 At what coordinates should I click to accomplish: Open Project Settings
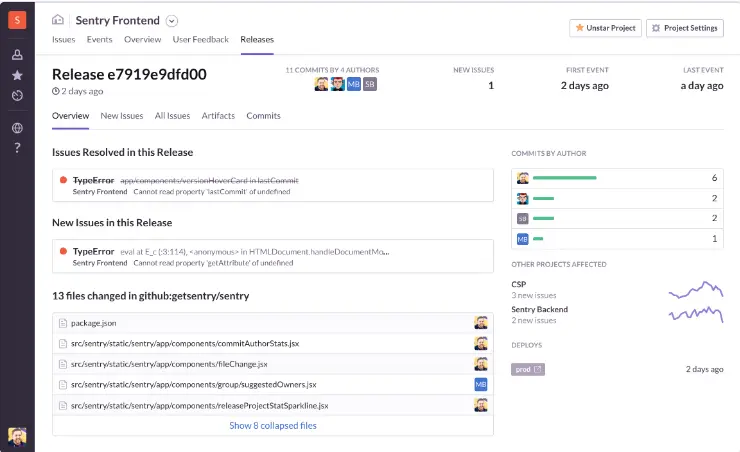click(685, 28)
